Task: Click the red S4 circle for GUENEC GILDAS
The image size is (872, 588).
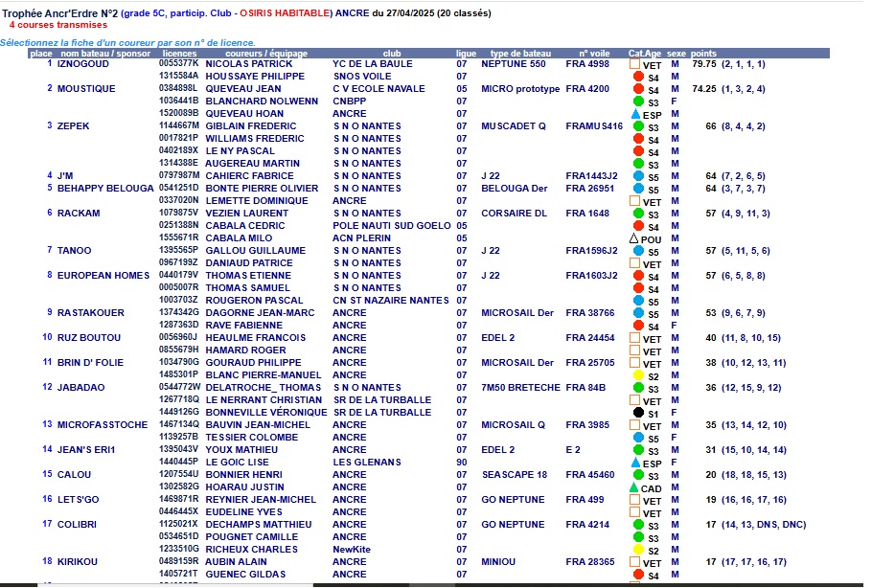Action: coord(638,574)
